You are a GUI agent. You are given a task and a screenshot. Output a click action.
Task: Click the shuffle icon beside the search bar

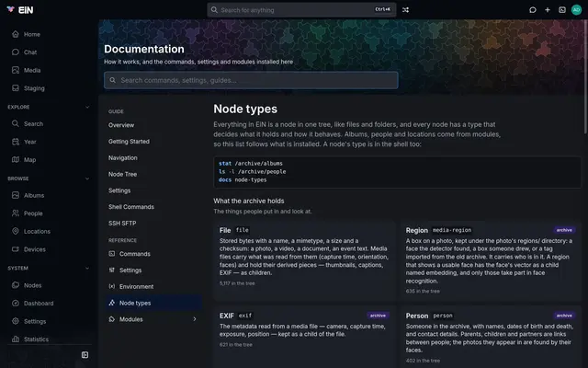(x=405, y=10)
